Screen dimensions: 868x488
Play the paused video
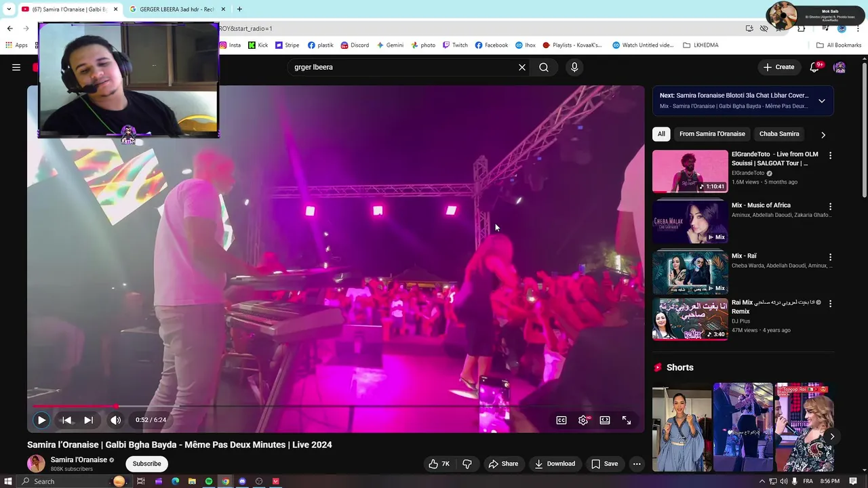click(x=41, y=420)
